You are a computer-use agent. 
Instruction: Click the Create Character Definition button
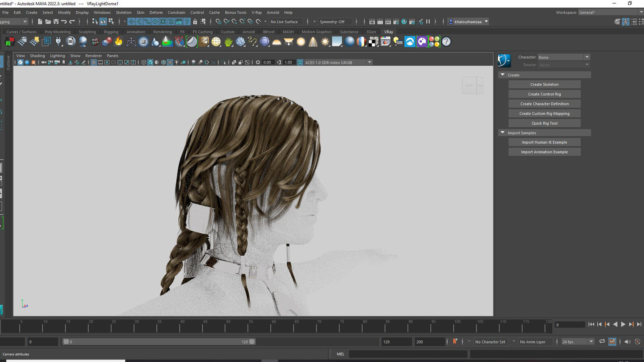coord(544,104)
